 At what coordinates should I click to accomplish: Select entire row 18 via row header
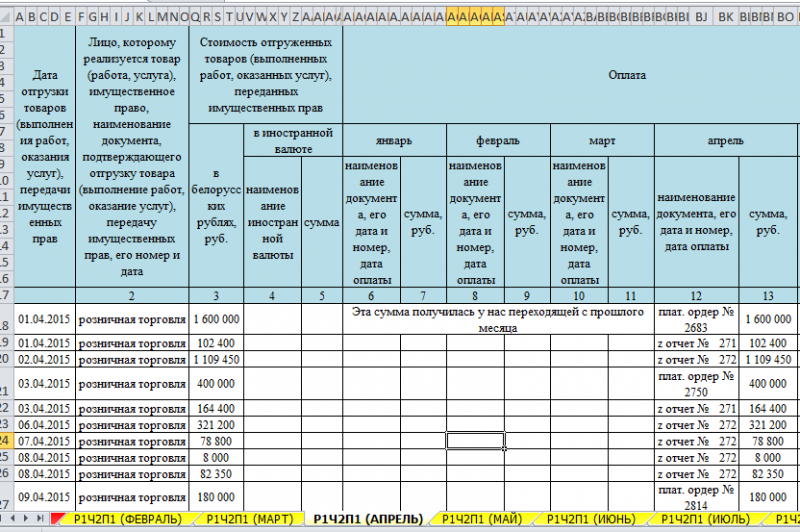click(8, 319)
